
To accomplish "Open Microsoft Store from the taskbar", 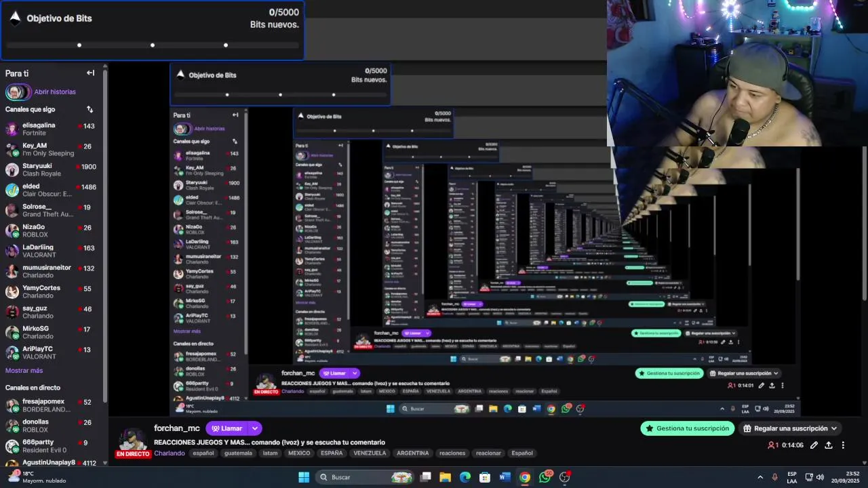I will coord(485,477).
